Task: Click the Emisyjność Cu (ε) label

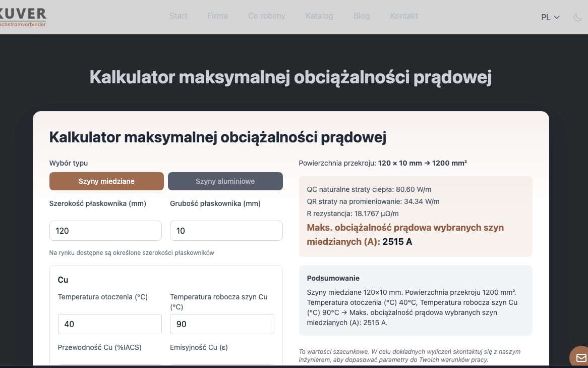Action: [199, 348]
